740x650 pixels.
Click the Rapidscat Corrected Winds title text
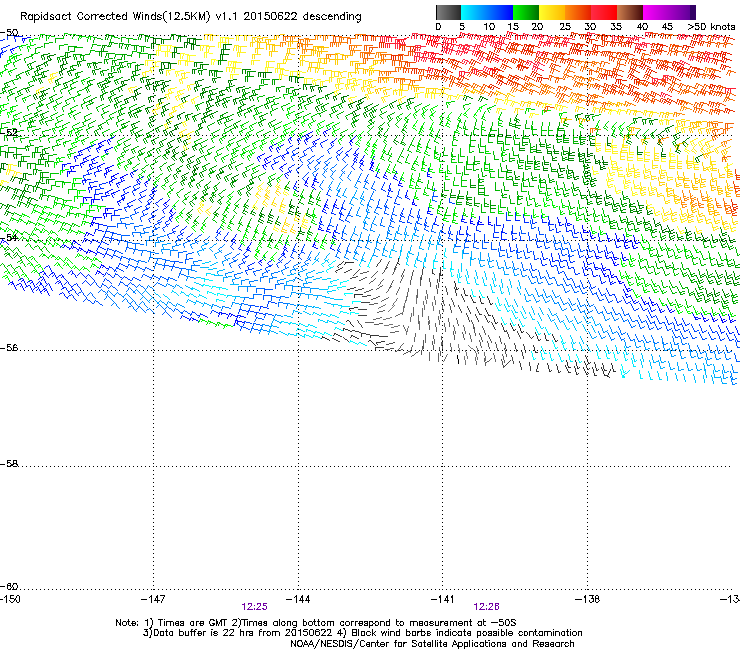(191, 17)
